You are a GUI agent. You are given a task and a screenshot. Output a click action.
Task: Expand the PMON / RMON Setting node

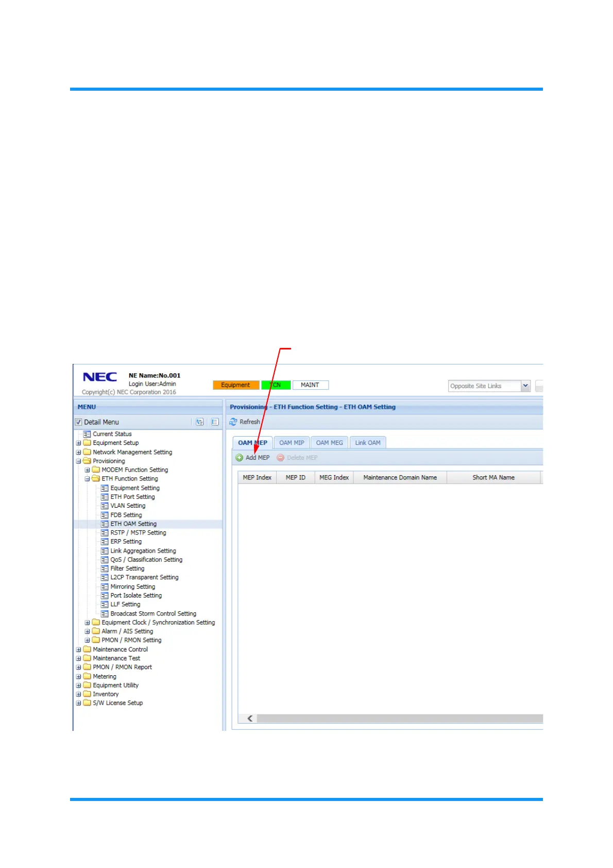(x=88, y=640)
